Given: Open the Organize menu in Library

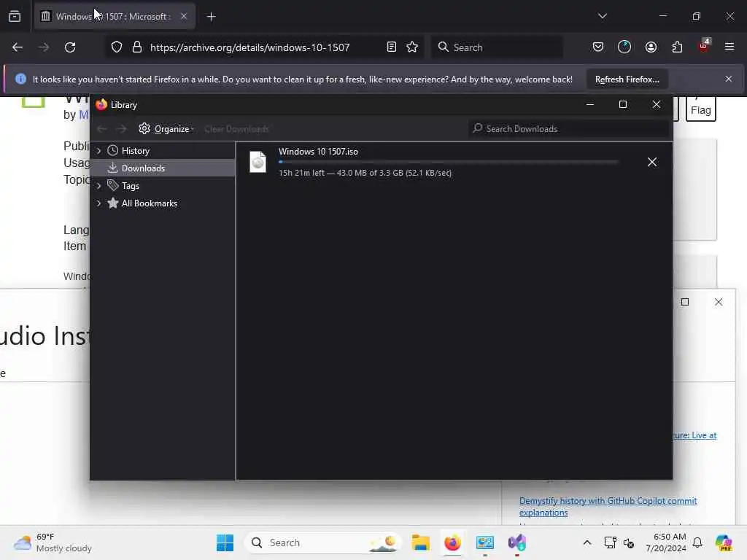Looking at the screenshot, I should pos(166,128).
